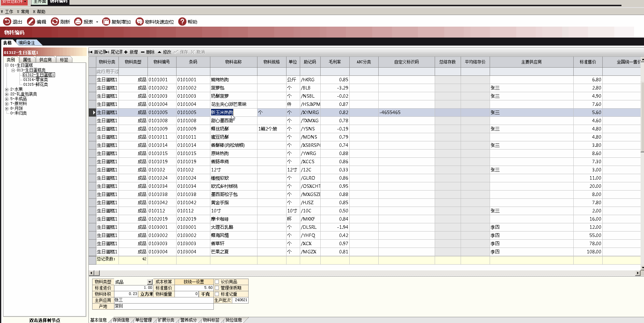Click the 新增 plus icon in grid toolbar
This screenshot has width=644, height=323.
point(126,52)
